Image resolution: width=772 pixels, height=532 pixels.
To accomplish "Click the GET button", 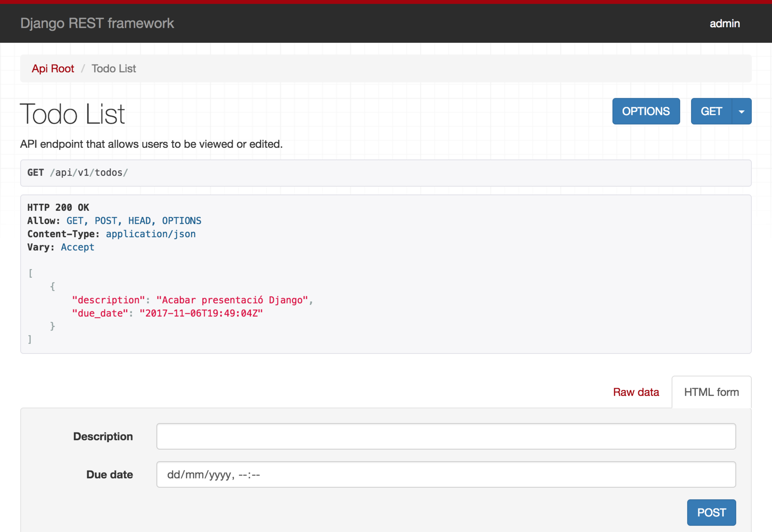I will (x=711, y=112).
